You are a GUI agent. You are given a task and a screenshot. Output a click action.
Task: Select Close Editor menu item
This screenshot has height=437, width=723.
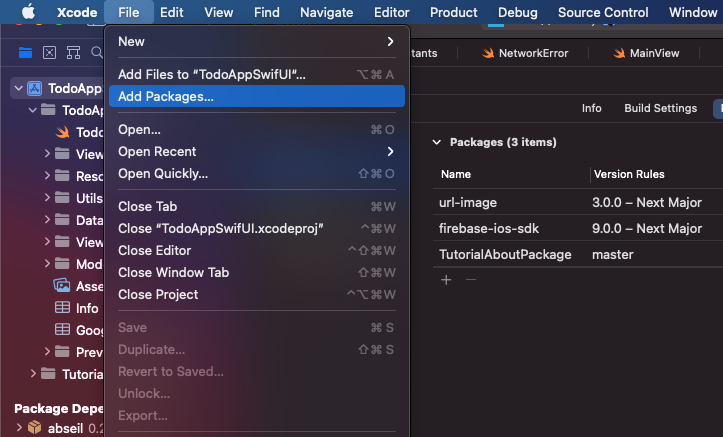[257, 250]
